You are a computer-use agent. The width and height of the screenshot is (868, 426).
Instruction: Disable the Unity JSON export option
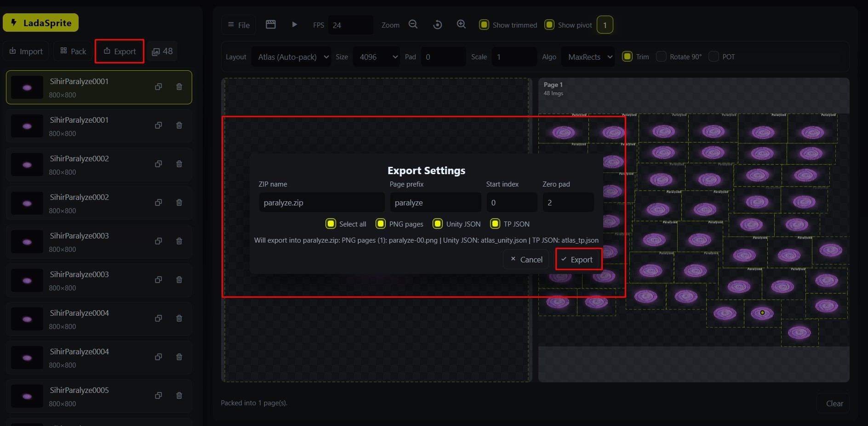click(437, 224)
